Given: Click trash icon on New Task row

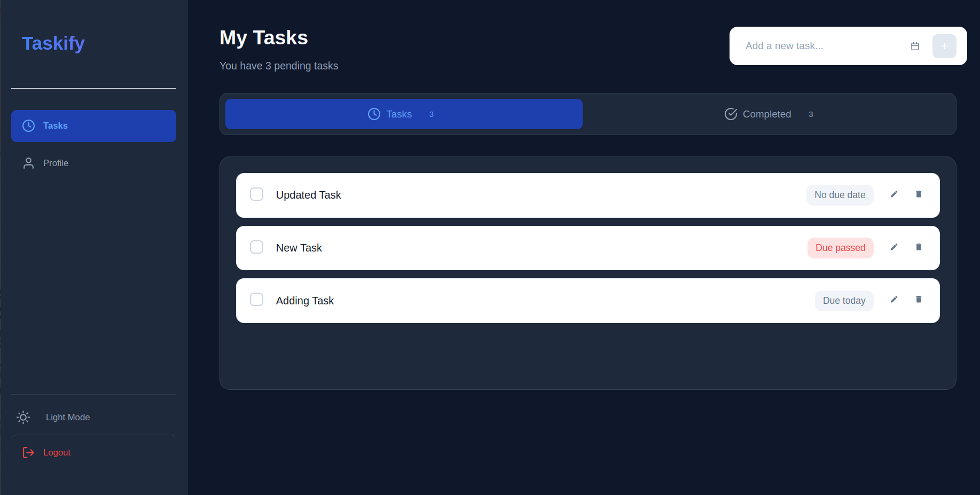Looking at the screenshot, I should pyautogui.click(x=919, y=247).
